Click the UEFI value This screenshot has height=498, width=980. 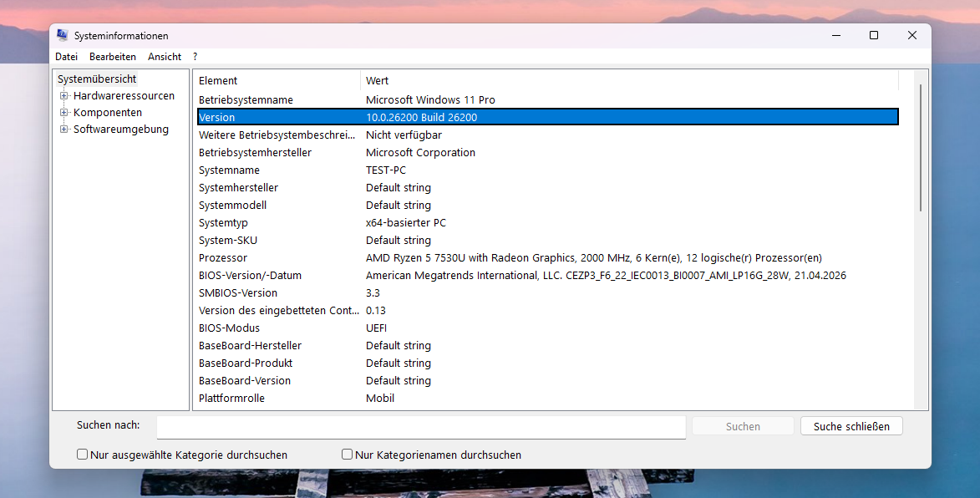[376, 328]
